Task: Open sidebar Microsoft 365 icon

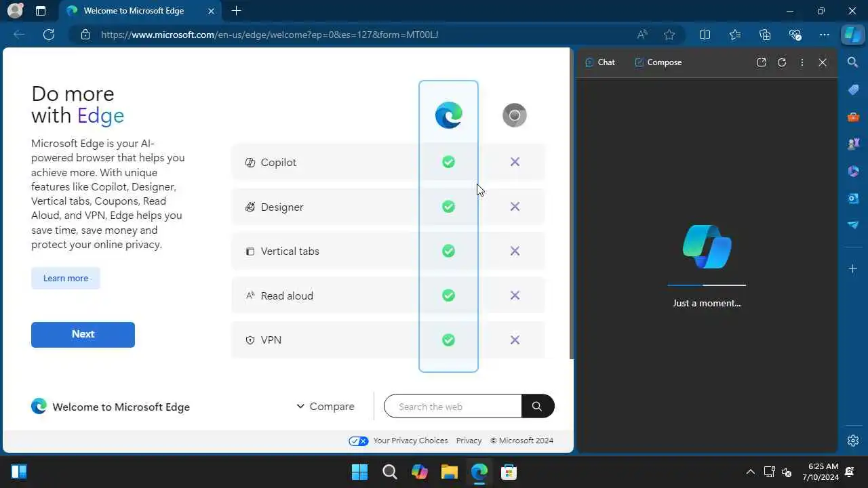Action: 853,171
